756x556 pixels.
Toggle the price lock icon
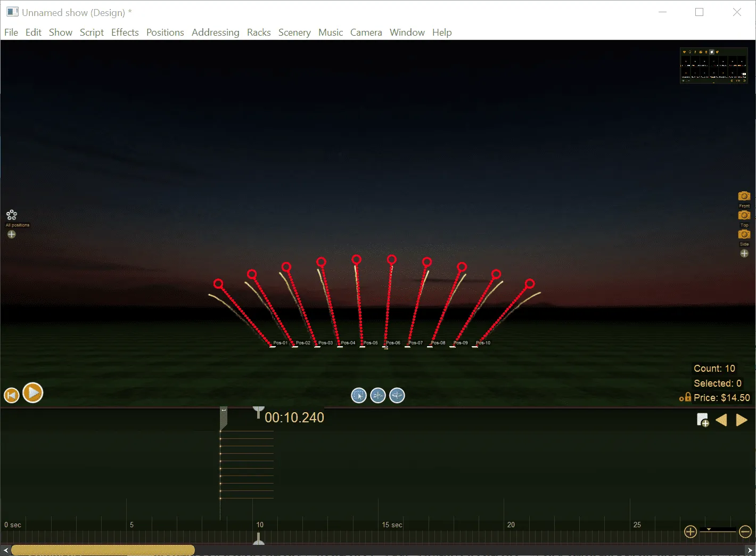(x=685, y=397)
